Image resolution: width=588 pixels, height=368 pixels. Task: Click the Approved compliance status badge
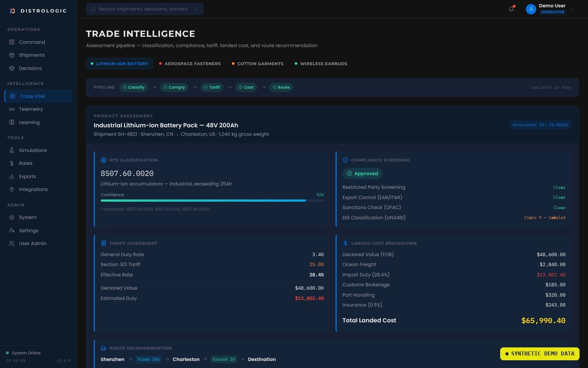coord(362,174)
